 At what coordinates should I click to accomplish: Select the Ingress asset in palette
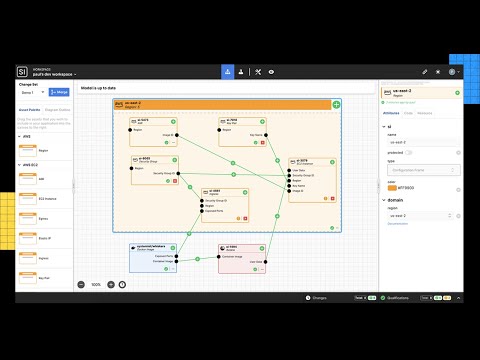tap(28, 258)
